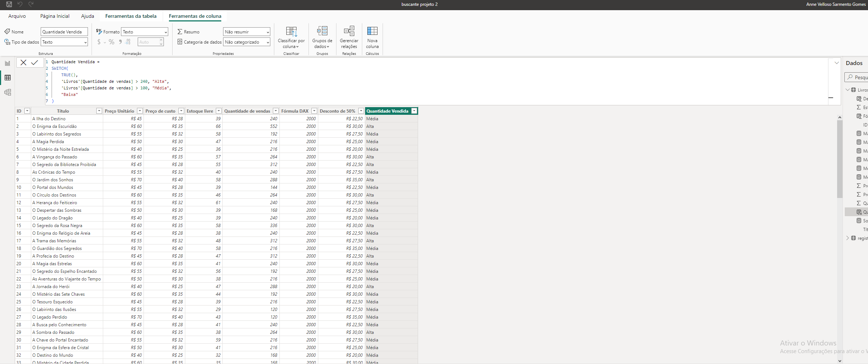
Task: Click inside the DAX formula on the SWITCH line
Action: click(x=60, y=68)
